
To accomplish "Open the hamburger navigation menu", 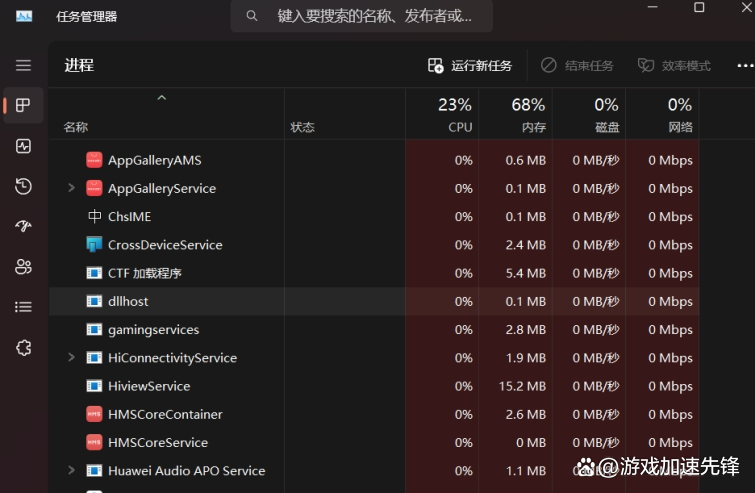I will coord(23,65).
